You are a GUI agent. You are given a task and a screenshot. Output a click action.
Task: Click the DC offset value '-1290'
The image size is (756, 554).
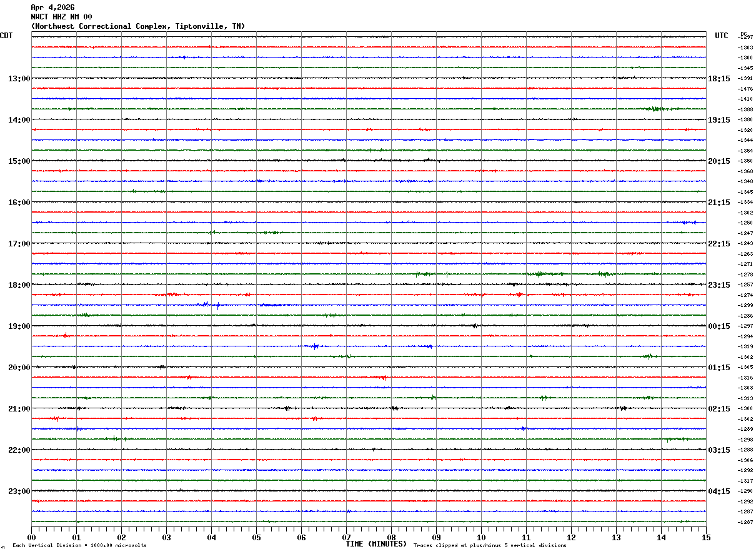[x=745, y=491]
